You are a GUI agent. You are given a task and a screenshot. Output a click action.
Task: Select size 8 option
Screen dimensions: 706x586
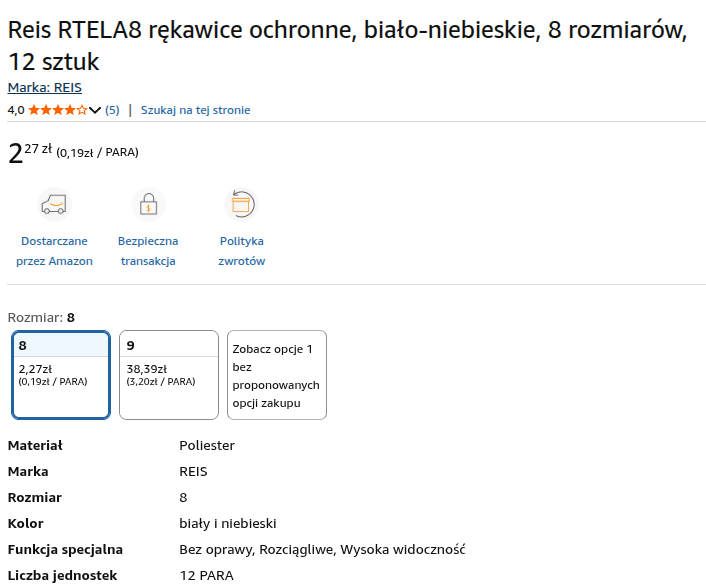(61, 375)
